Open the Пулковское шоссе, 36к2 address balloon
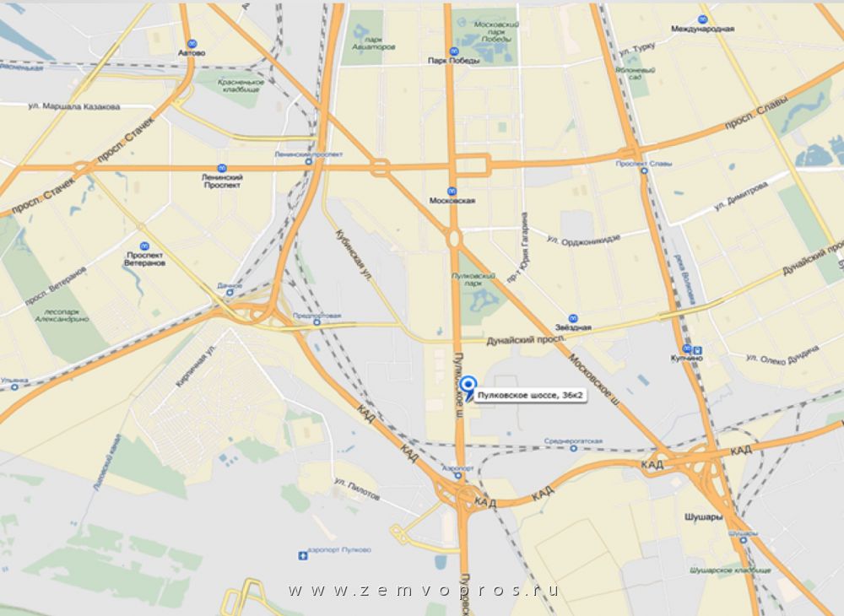This screenshot has width=844, height=616. point(531,396)
